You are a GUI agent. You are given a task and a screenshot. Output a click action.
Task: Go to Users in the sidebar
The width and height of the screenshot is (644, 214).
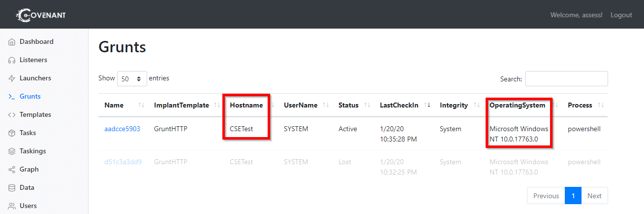click(28, 206)
